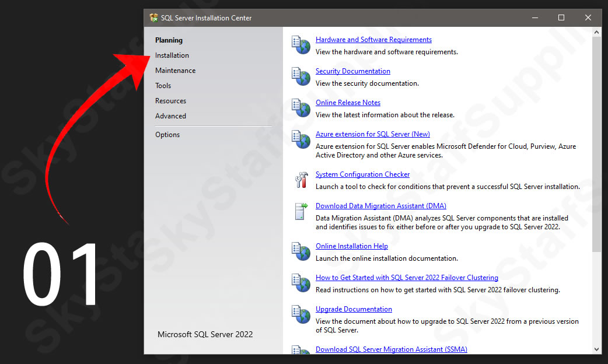The height and width of the screenshot is (364, 608).
Task: Click the System Configuration Checker tools icon
Action: (301, 180)
